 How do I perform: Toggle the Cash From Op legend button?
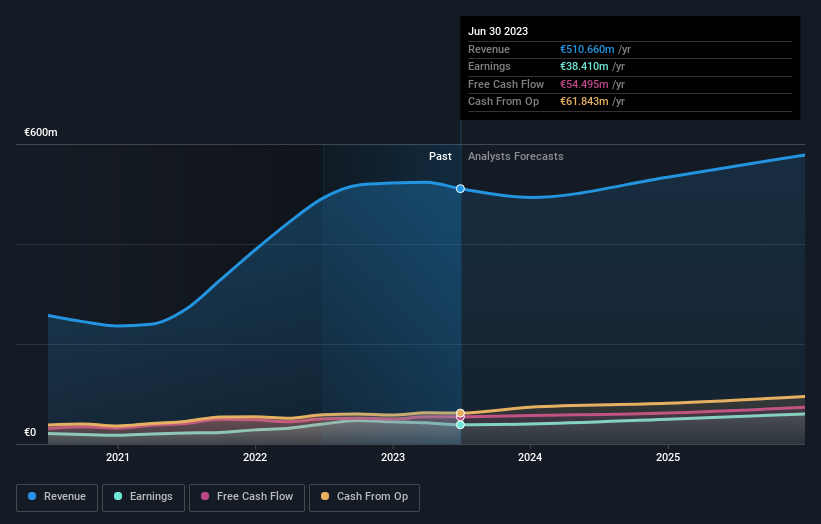pyautogui.click(x=364, y=497)
